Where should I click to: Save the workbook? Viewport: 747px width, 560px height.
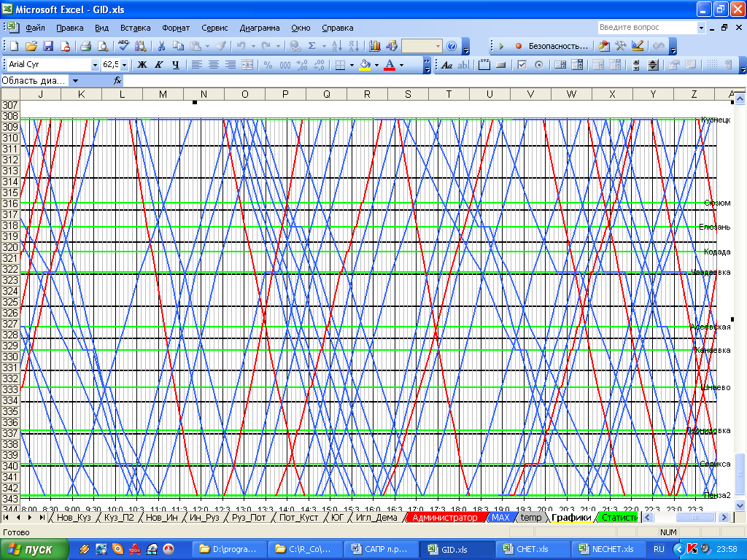[48, 46]
